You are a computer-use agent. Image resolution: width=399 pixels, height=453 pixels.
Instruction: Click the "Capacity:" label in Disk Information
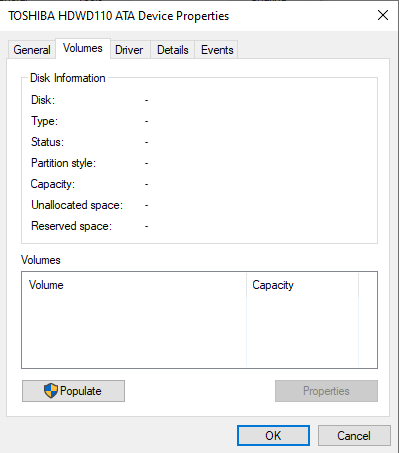(53, 184)
